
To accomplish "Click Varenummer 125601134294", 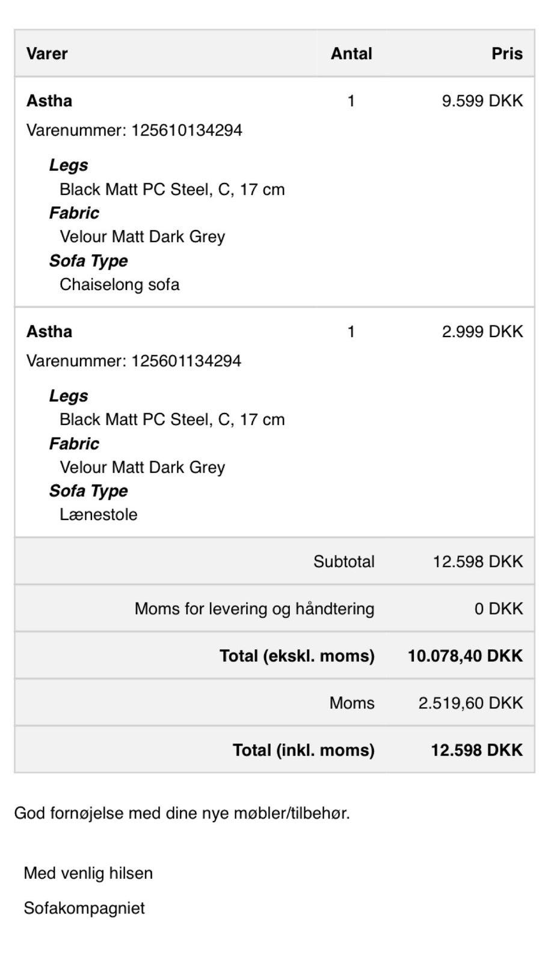I will 134,361.
